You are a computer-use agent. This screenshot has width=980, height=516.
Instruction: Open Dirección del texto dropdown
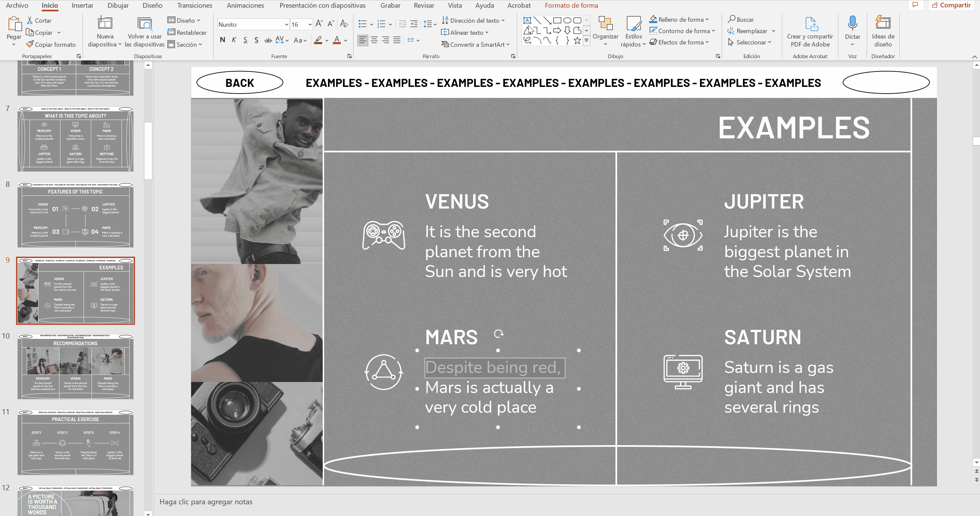coord(473,20)
